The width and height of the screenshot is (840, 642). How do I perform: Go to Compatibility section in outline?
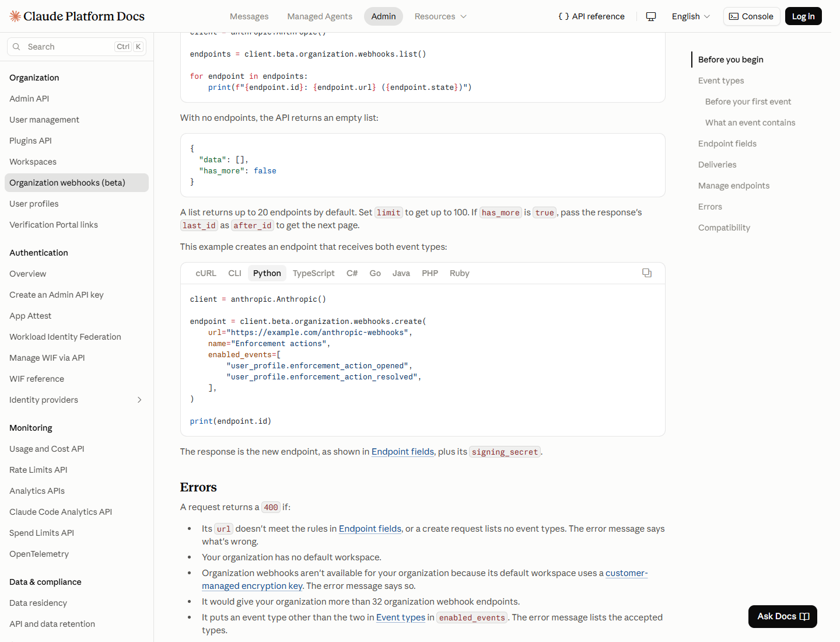click(724, 228)
